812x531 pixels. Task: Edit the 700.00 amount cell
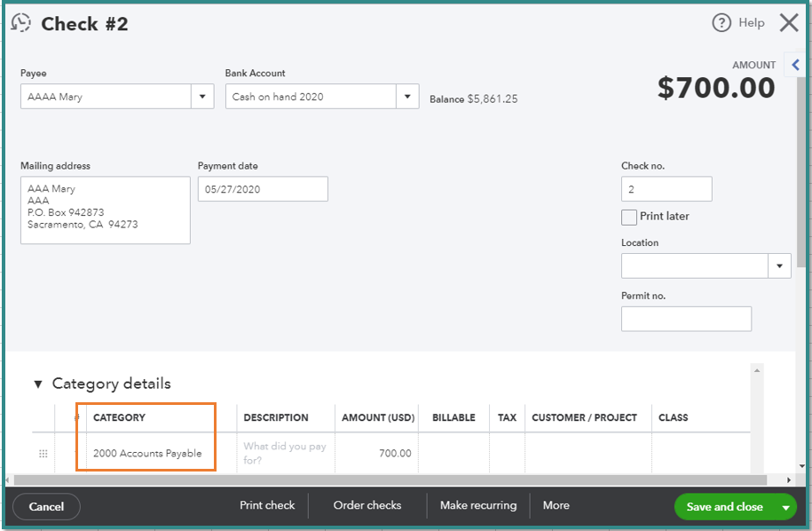pyautogui.click(x=376, y=453)
